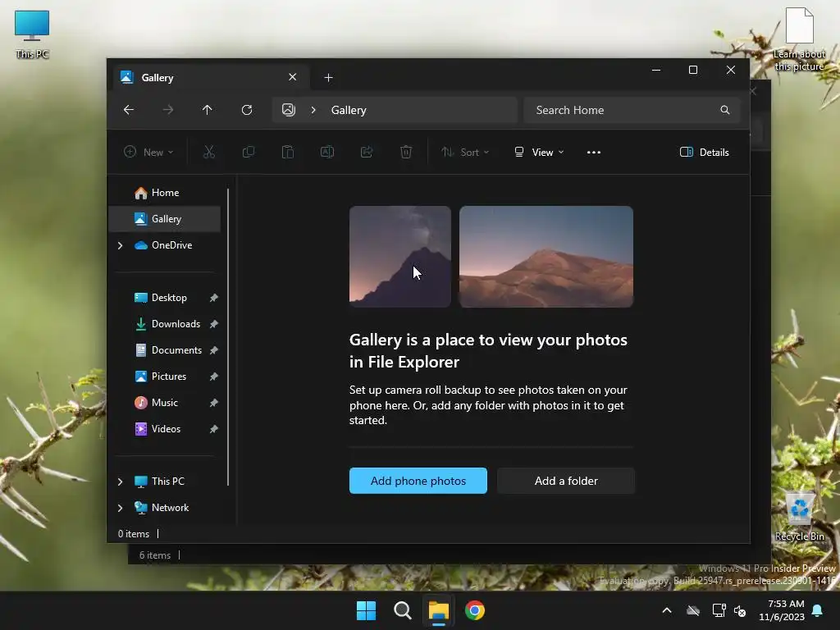Click the pin icon next to Videos
Viewport: 840px width, 630px height.
214,429
